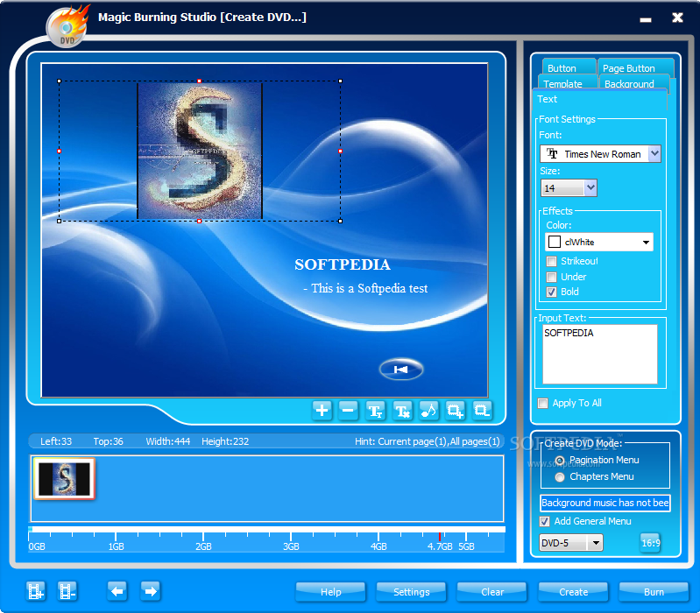
Task: Click the Left:33 status value
Action: [x=56, y=441]
